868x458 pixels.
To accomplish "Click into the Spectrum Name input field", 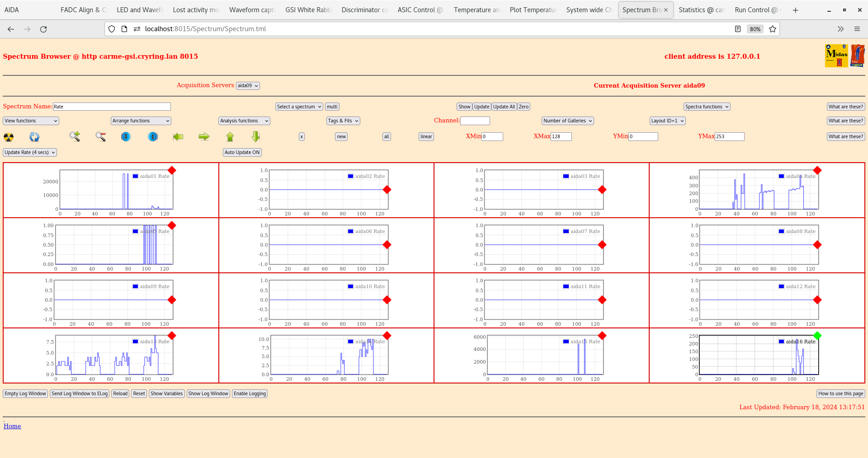I will [x=112, y=107].
